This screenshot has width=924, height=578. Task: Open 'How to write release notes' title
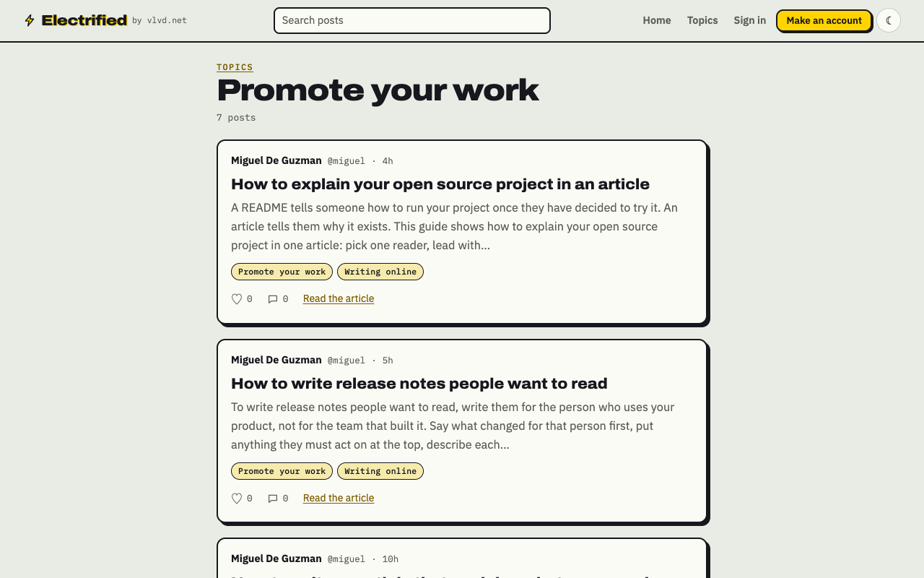click(419, 383)
